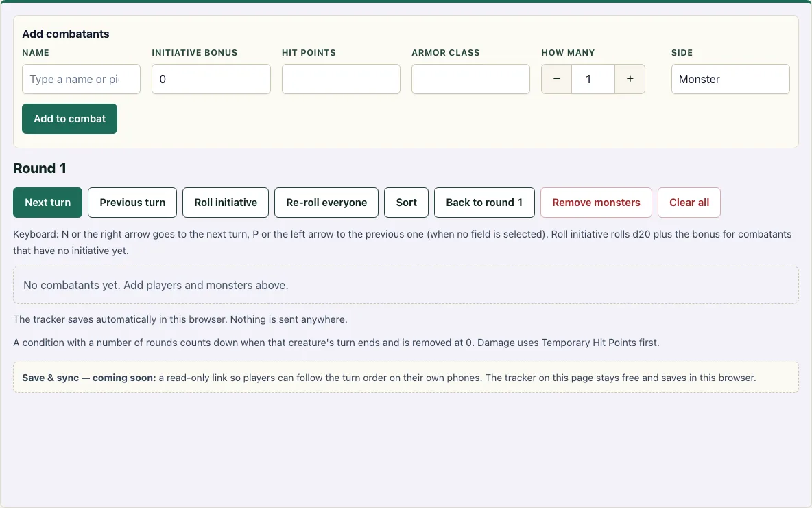Click Back to round 1 button
Screen dimensions: 812x508
484,202
